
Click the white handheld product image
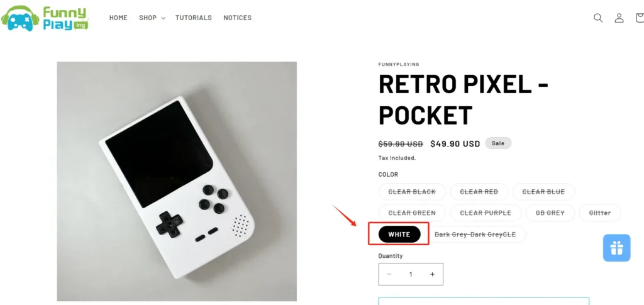pos(177,181)
